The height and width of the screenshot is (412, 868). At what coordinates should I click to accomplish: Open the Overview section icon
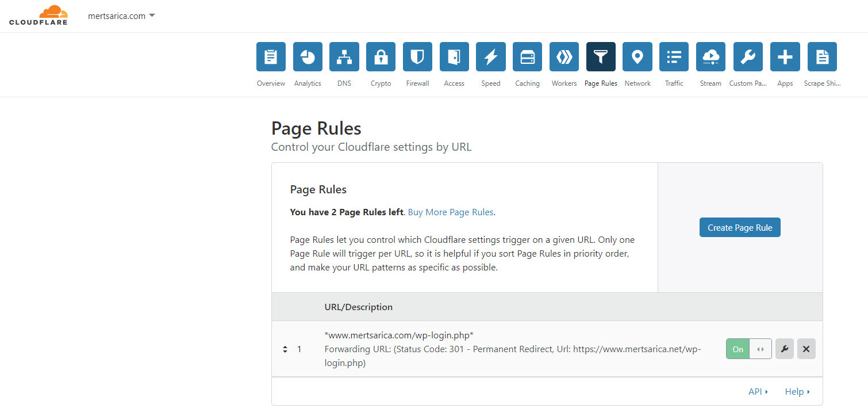pos(271,57)
